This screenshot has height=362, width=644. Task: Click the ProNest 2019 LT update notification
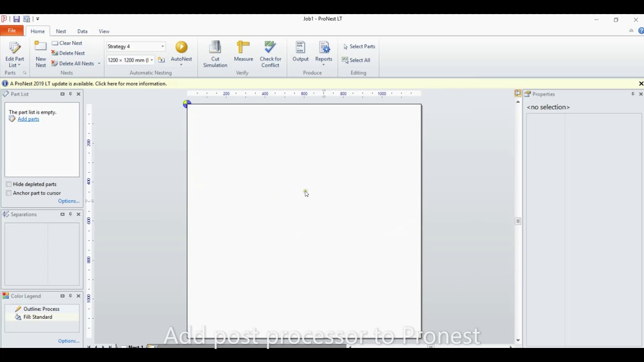[x=88, y=83]
